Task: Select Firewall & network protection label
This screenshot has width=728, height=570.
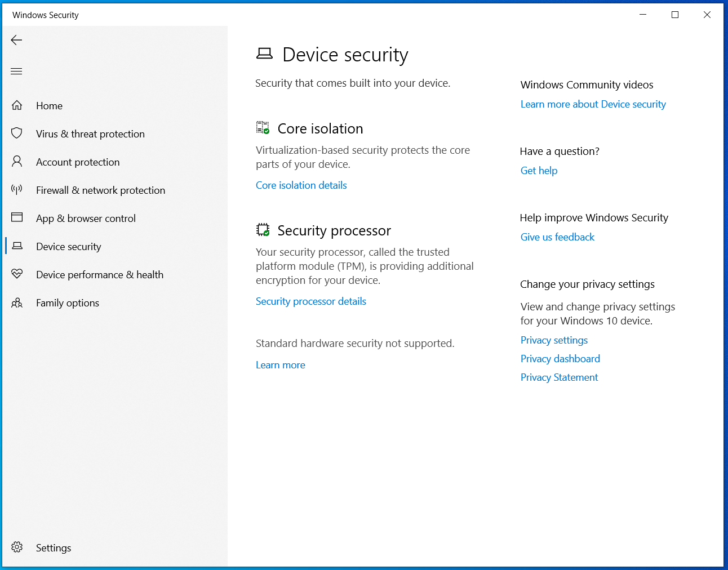Action: (x=100, y=190)
